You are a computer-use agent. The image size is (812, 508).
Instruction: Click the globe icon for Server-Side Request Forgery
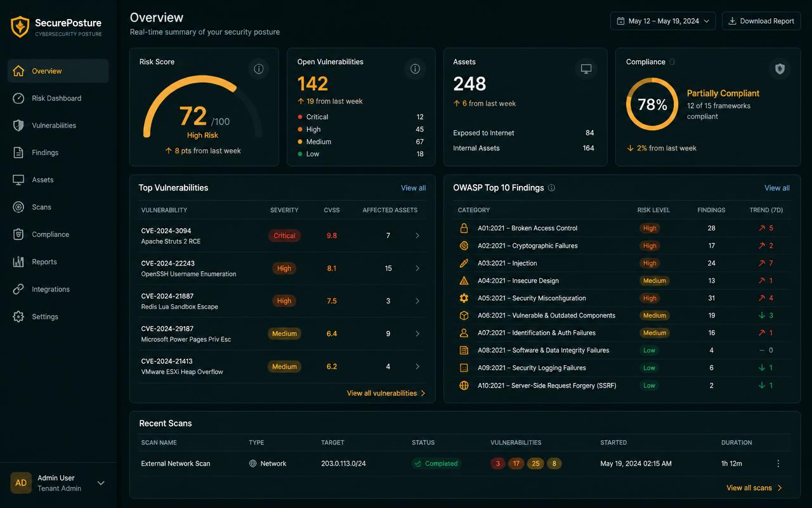[x=464, y=385]
